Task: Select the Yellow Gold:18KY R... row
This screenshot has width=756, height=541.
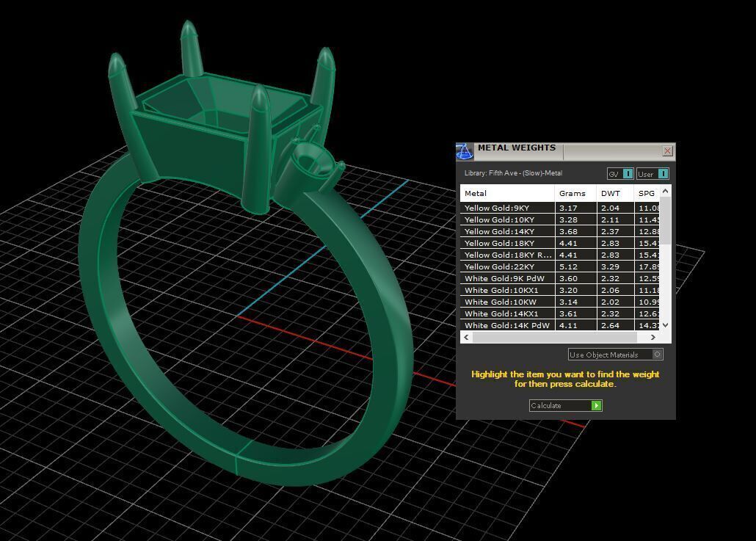Action: pos(560,255)
